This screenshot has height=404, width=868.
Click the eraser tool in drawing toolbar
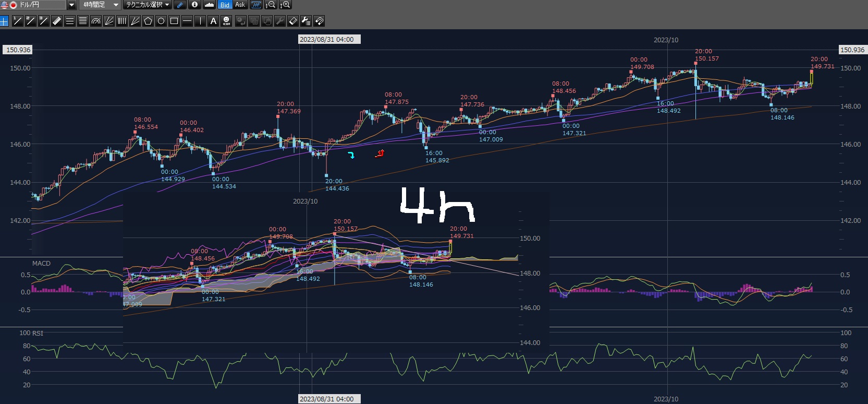pos(293,21)
